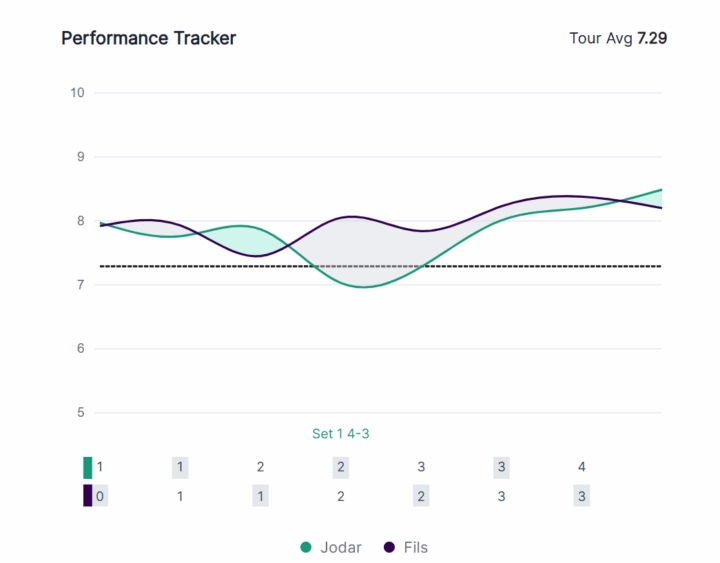Pick highlighted 3 in Fils's score row
The width and height of the screenshot is (720, 563).
click(582, 496)
